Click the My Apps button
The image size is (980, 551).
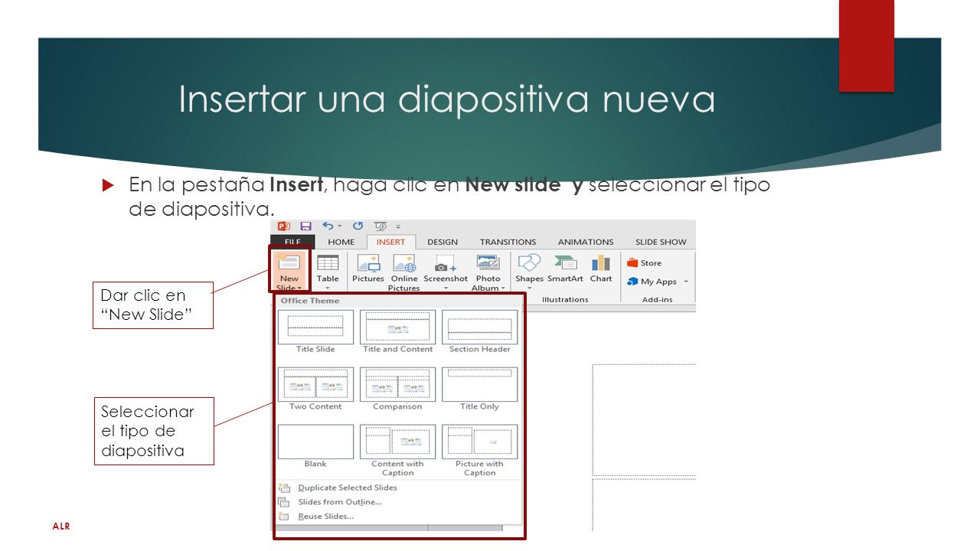tap(652, 282)
